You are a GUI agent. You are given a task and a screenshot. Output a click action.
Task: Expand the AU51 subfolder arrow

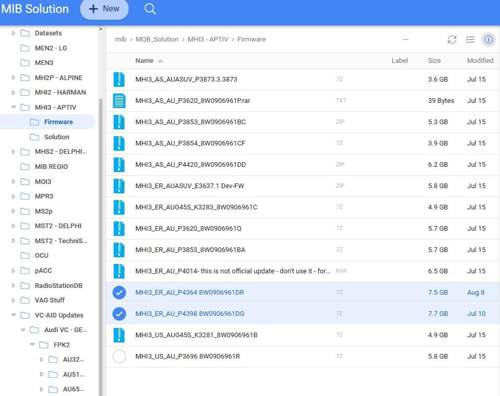[41, 374]
